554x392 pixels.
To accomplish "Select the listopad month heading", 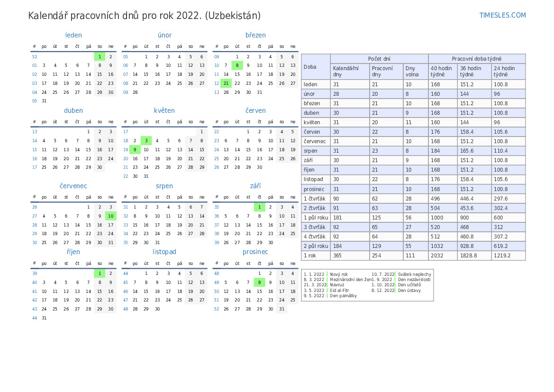I will click(x=164, y=252).
